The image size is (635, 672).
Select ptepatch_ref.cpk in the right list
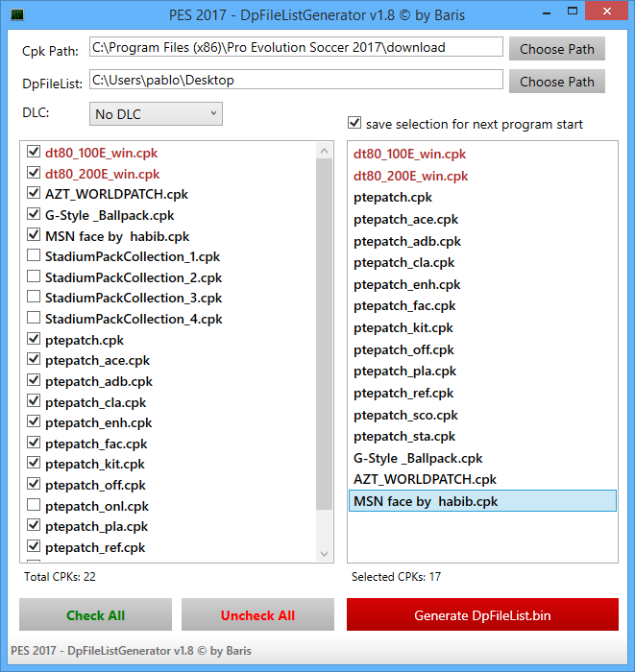(483, 393)
